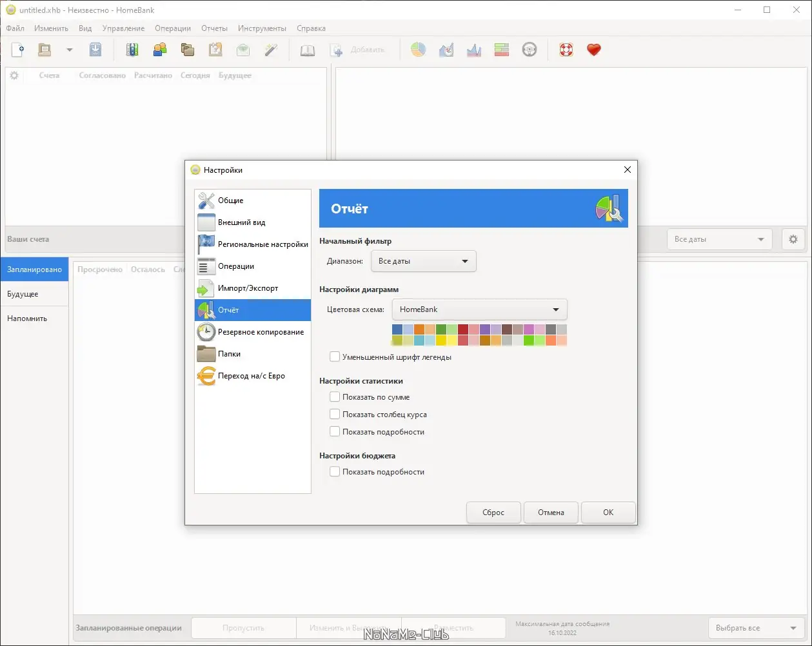This screenshot has height=646, width=812.
Task: Open trend time report icon
Action: [446, 50]
